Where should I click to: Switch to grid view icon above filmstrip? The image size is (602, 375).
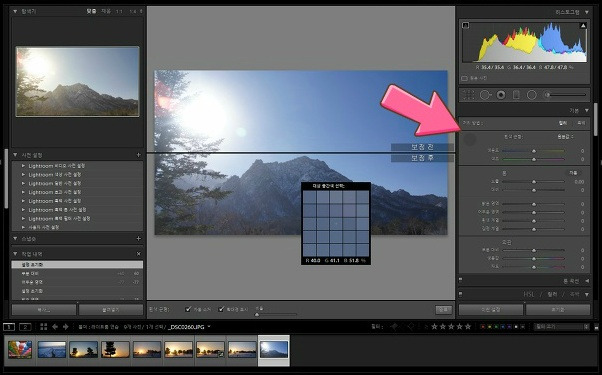(x=44, y=327)
